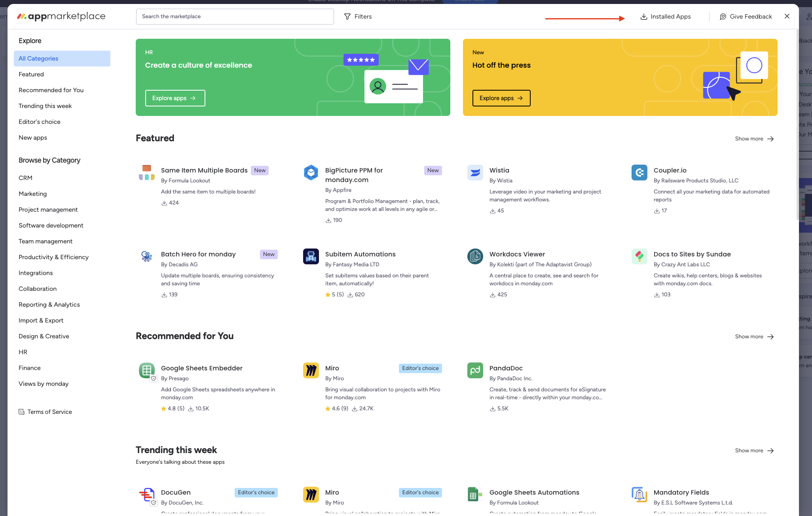812x516 pixels.
Task: Open the Installed Apps button
Action: tap(666, 17)
